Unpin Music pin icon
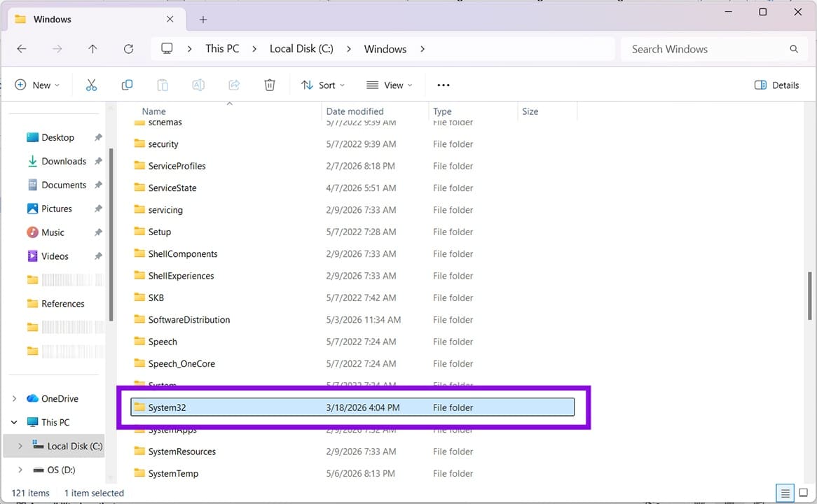Viewport: 817px width, 504px height. 98,232
